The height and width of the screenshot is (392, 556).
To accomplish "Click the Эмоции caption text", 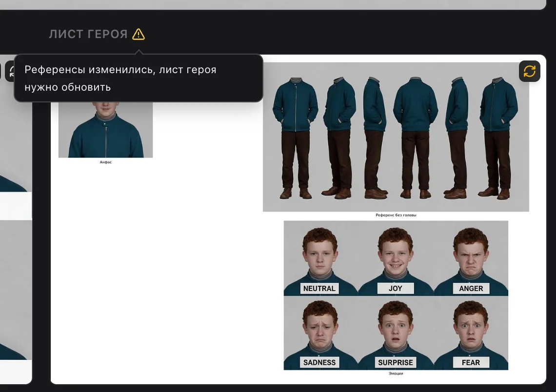I will (396, 373).
